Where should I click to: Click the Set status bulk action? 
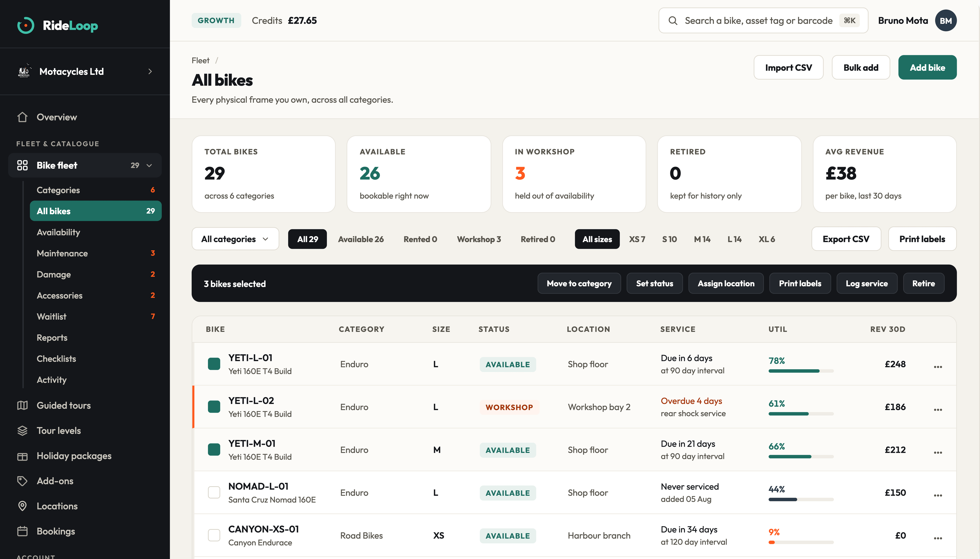(x=654, y=283)
